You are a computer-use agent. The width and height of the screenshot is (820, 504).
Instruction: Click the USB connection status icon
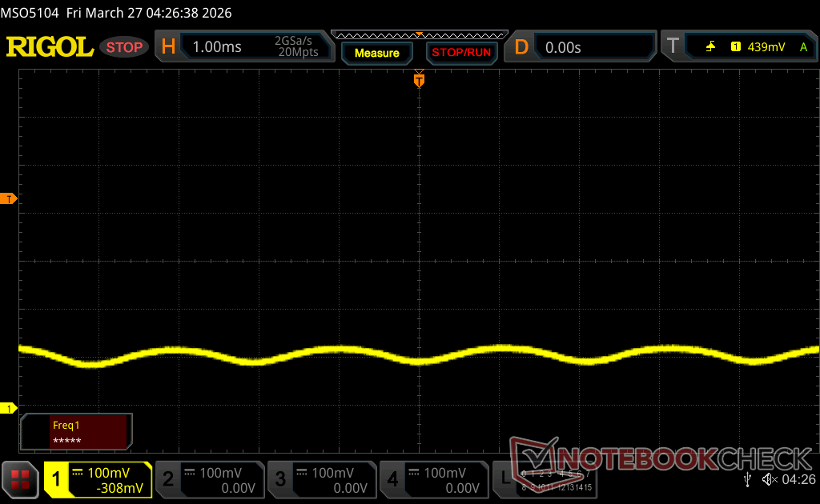748,479
